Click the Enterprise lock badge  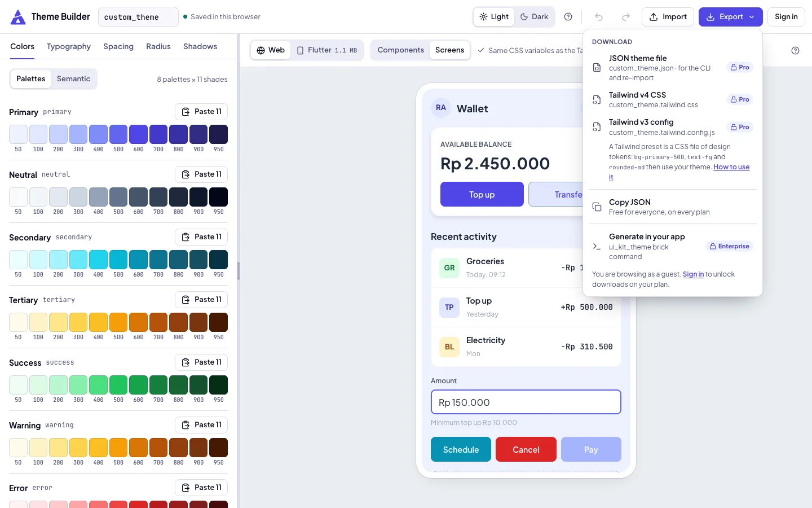tap(730, 246)
